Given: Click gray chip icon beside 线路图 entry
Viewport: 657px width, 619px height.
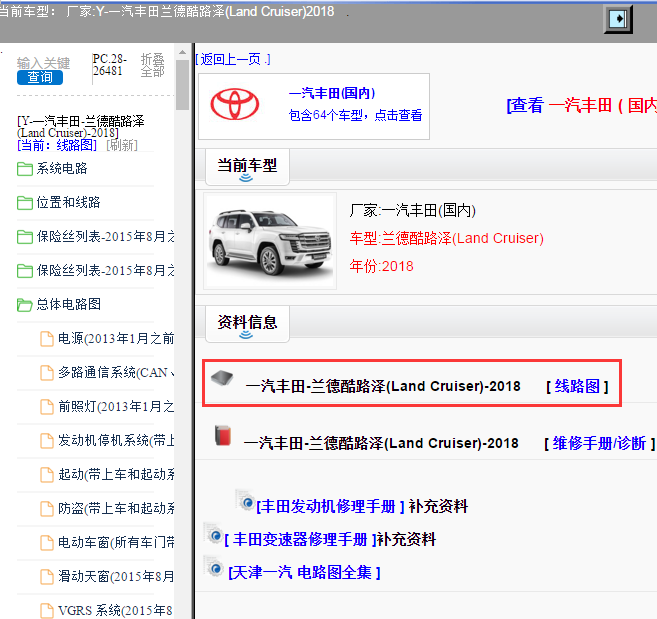Looking at the screenshot, I should pyautogui.click(x=222, y=378).
